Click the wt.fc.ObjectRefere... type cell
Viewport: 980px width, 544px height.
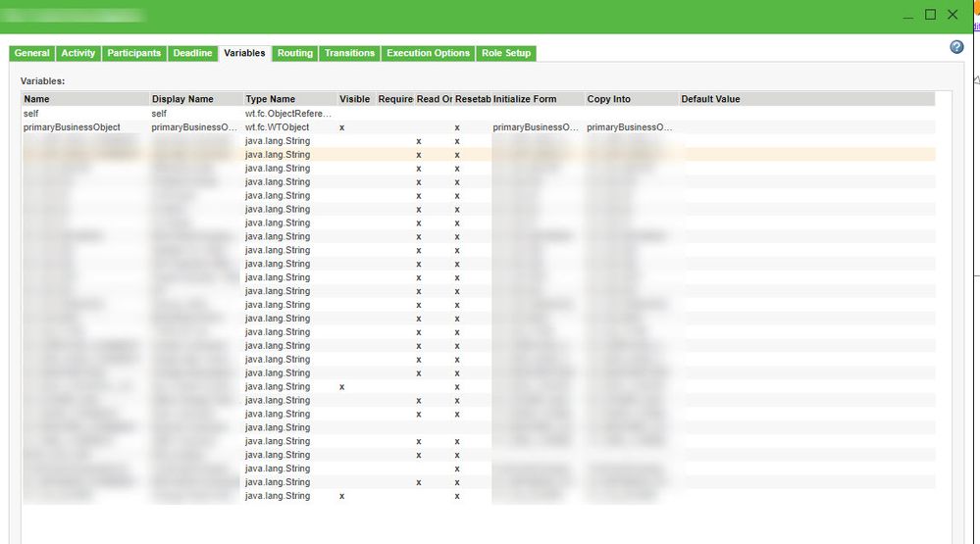point(288,114)
